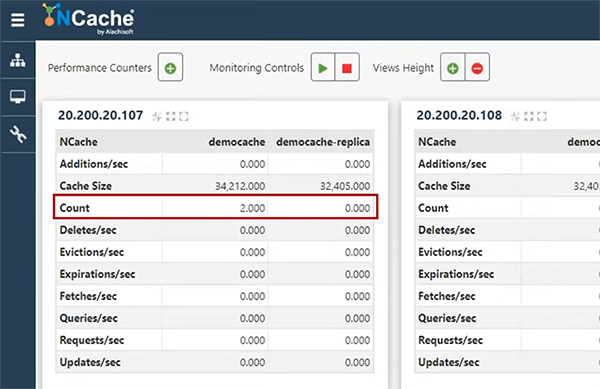This screenshot has height=389, width=600.
Task: Click the fullscreen icon on the 20.200.20.108 panel
Action: coord(542,116)
